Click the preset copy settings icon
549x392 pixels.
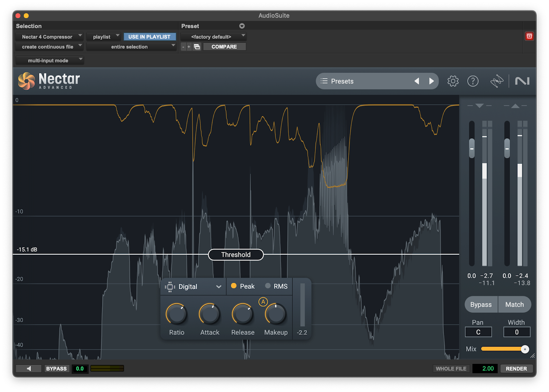(x=197, y=47)
